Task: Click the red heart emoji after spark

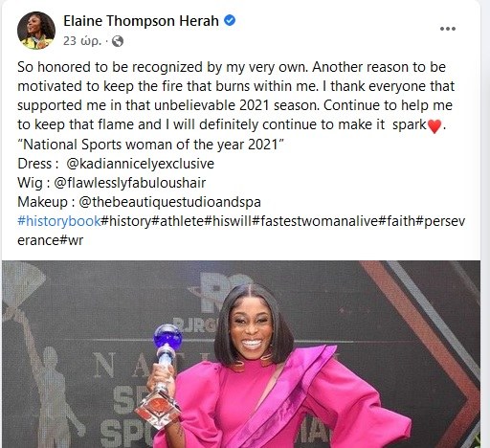Action: (434, 126)
